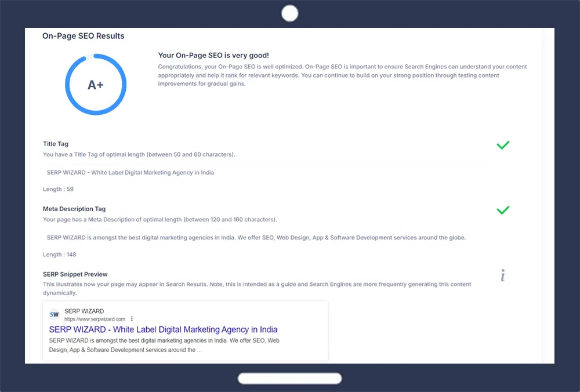Open the three-dot menu beside the serpwizard.com URL
Screen dimensions: 580x392
(132, 319)
